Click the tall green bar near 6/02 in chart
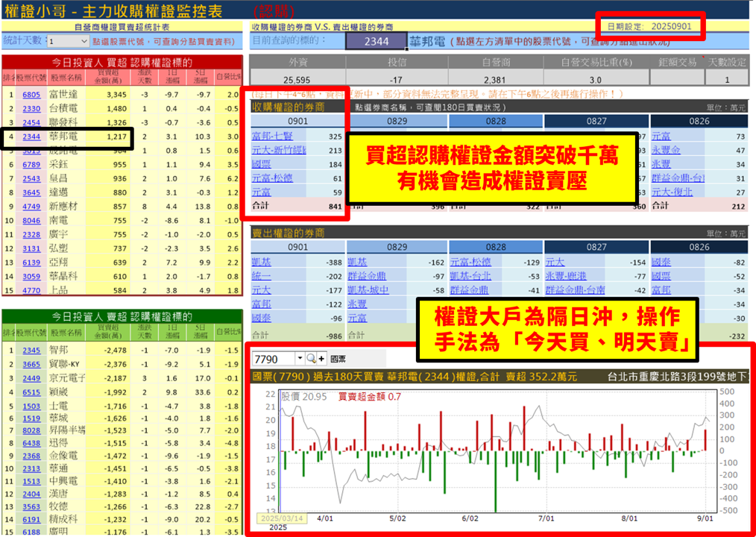This screenshot has height=537, width=756. [x=496, y=482]
